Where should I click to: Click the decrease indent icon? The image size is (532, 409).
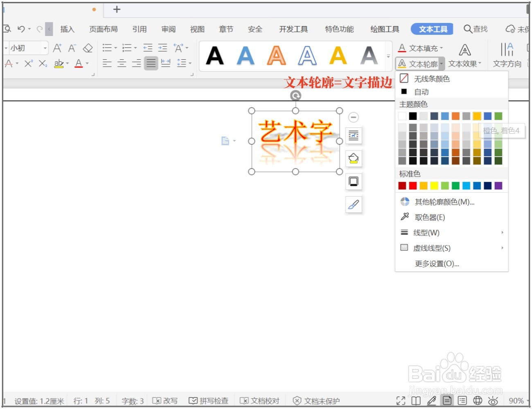pyautogui.click(x=148, y=48)
